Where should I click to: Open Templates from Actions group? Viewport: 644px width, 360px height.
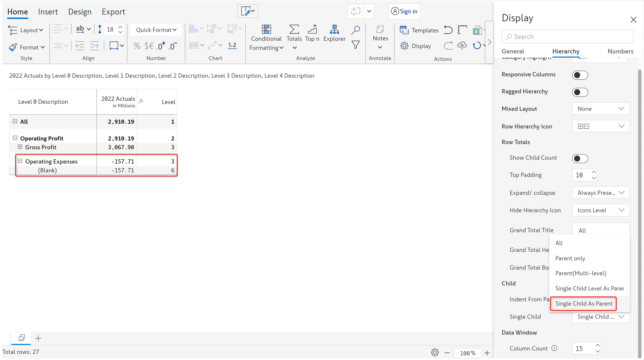tap(419, 30)
